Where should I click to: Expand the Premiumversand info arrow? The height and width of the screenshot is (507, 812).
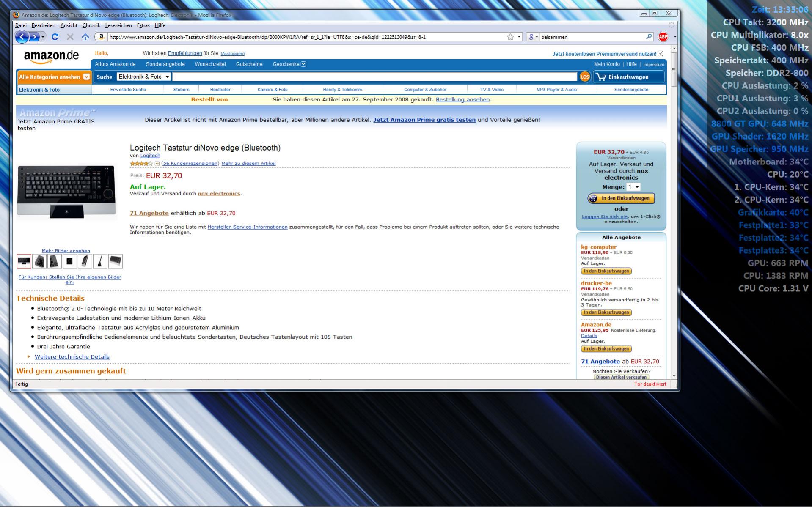(x=661, y=54)
